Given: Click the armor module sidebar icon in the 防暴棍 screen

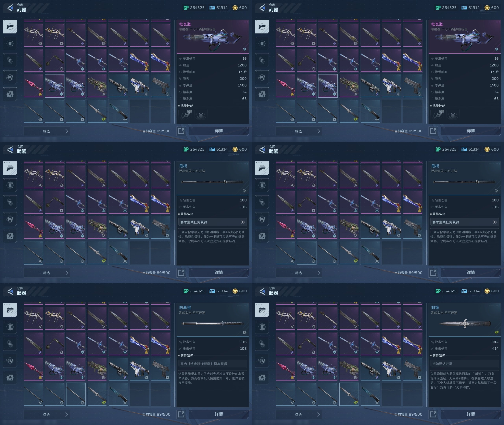Looking at the screenshot, I should [10, 327].
